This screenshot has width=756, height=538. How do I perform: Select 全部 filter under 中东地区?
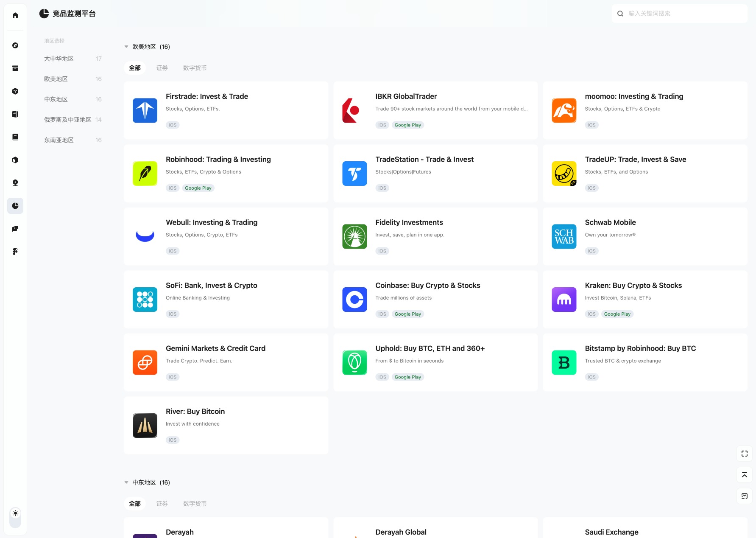[x=135, y=504]
